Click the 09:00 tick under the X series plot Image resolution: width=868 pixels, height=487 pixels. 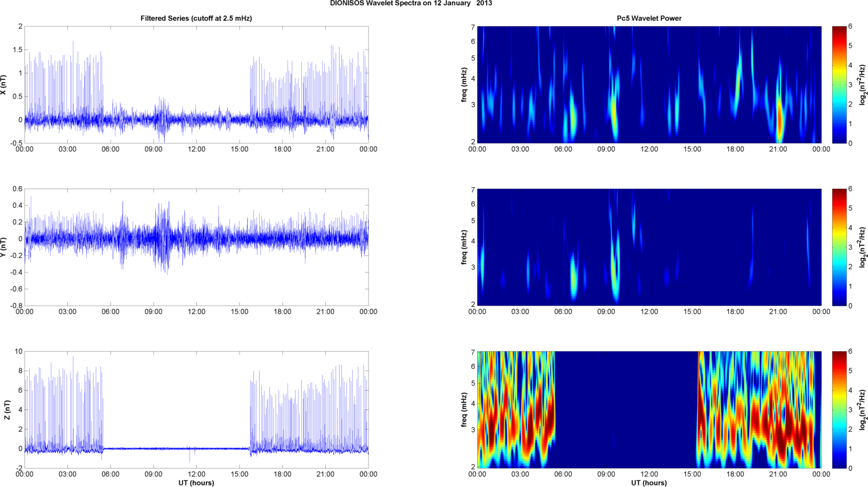[x=154, y=149]
